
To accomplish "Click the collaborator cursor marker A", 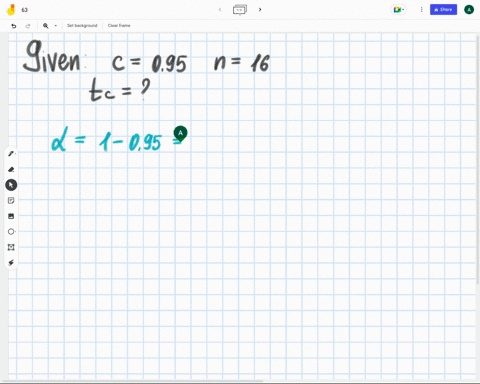I will coord(180,133).
